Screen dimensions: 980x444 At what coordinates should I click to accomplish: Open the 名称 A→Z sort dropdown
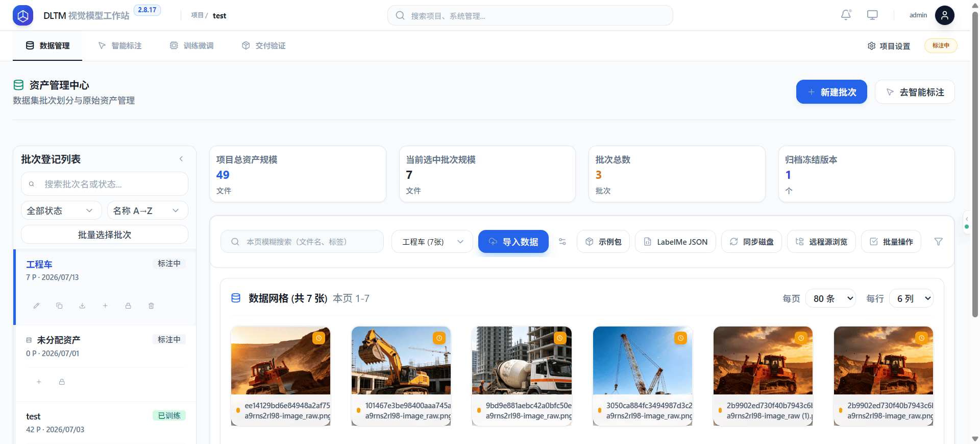(148, 211)
